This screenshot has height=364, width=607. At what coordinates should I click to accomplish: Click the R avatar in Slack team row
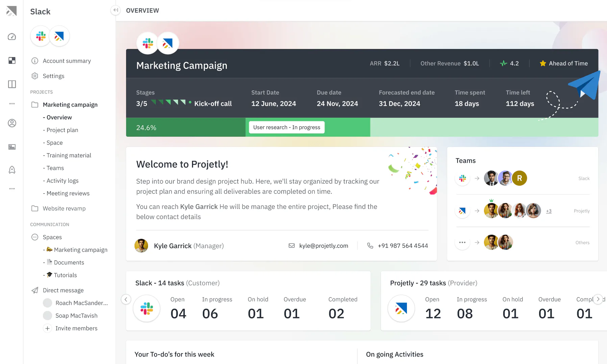519,178
